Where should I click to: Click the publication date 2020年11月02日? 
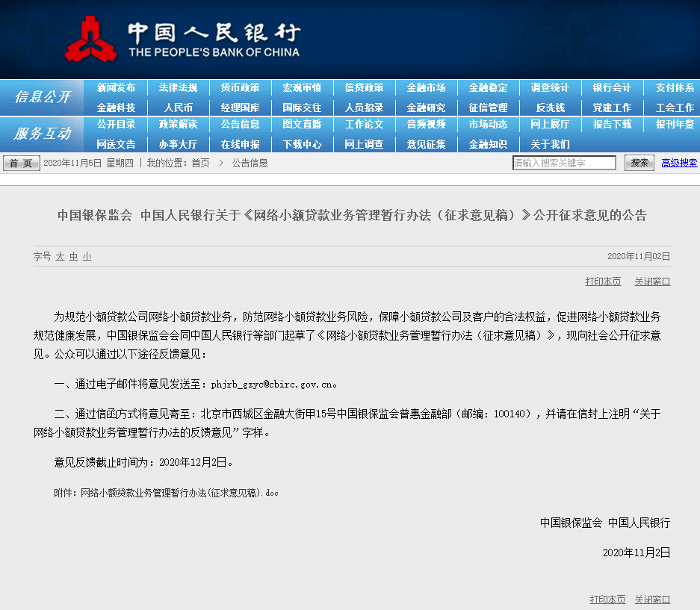639,256
